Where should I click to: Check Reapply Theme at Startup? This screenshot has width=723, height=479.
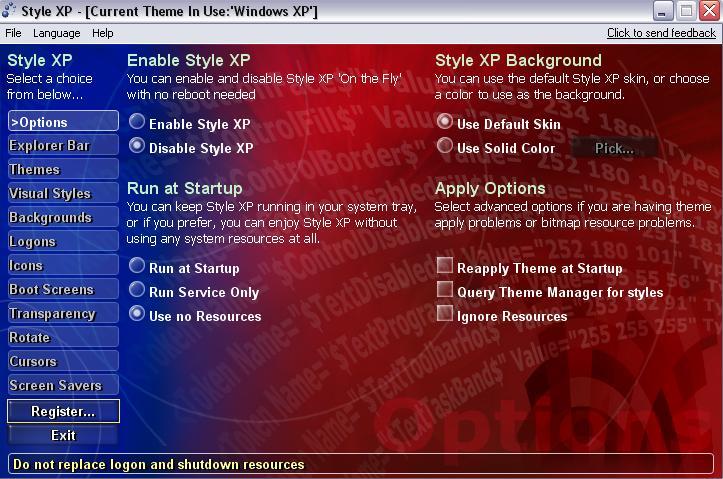[x=446, y=267]
